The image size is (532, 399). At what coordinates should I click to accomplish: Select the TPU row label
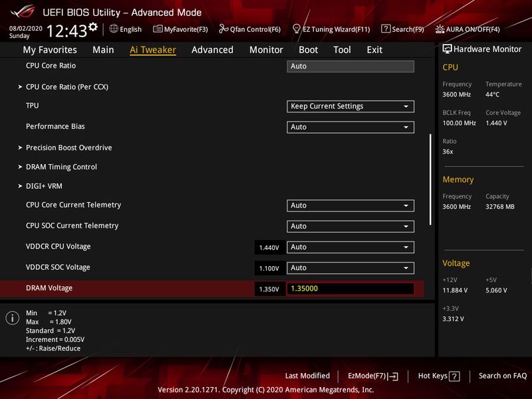click(32, 106)
